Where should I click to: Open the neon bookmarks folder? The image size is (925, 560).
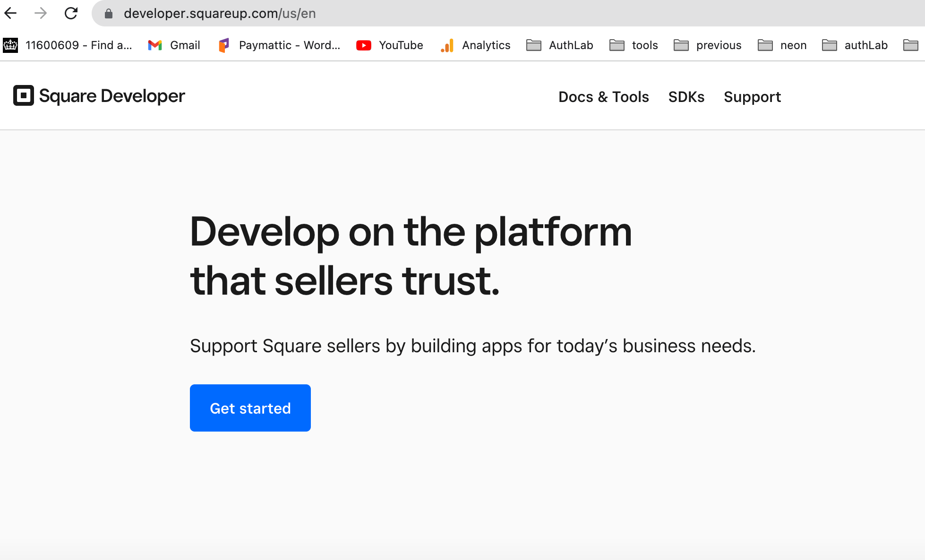(x=781, y=45)
